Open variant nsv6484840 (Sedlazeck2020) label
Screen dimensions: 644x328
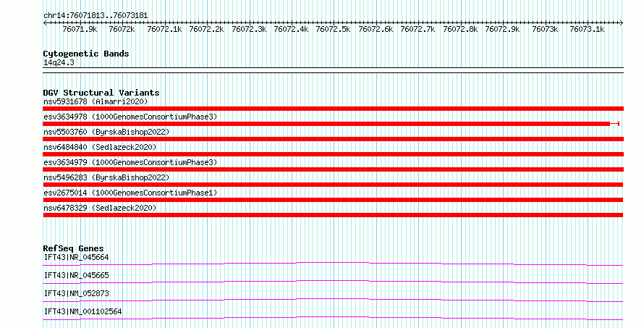click(x=100, y=147)
